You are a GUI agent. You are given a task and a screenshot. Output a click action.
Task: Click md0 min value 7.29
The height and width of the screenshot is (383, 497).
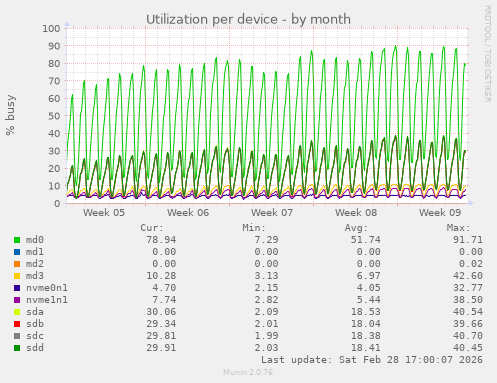coord(266,240)
